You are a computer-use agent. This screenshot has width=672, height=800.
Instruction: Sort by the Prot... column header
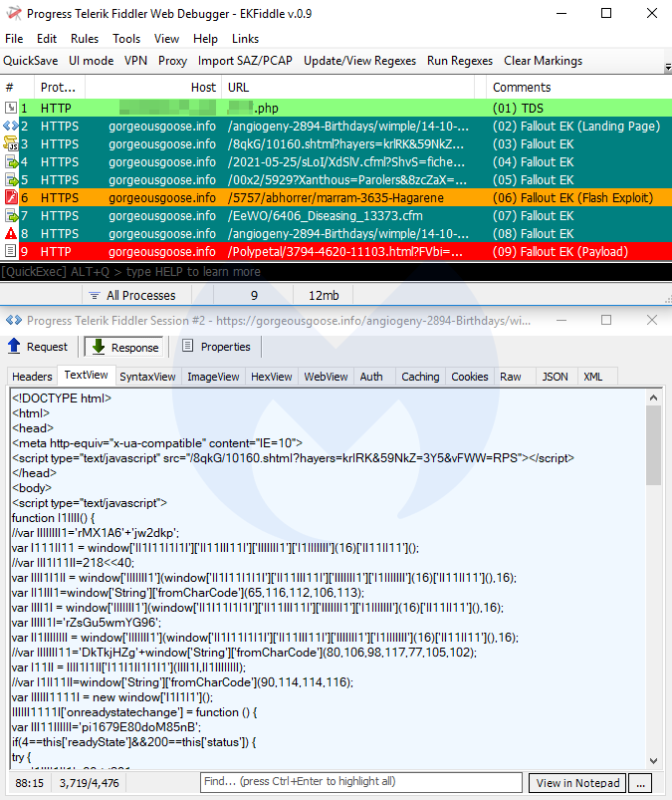[60, 88]
